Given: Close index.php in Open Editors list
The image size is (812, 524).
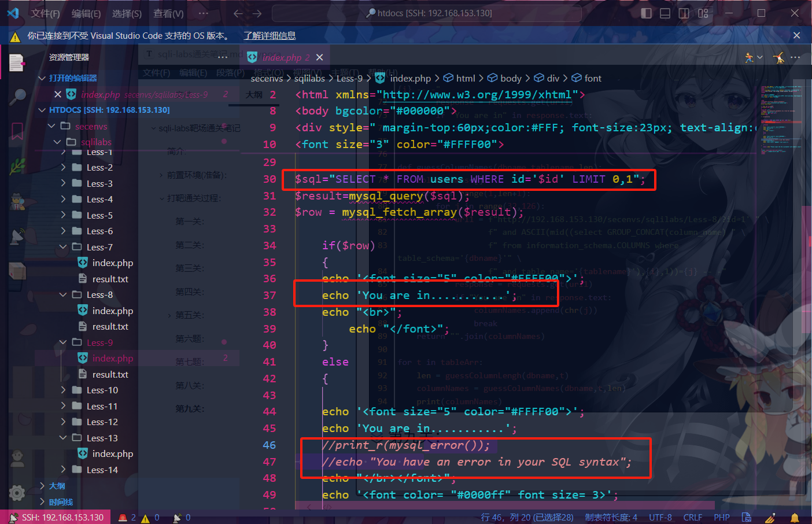Looking at the screenshot, I should tap(58, 94).
